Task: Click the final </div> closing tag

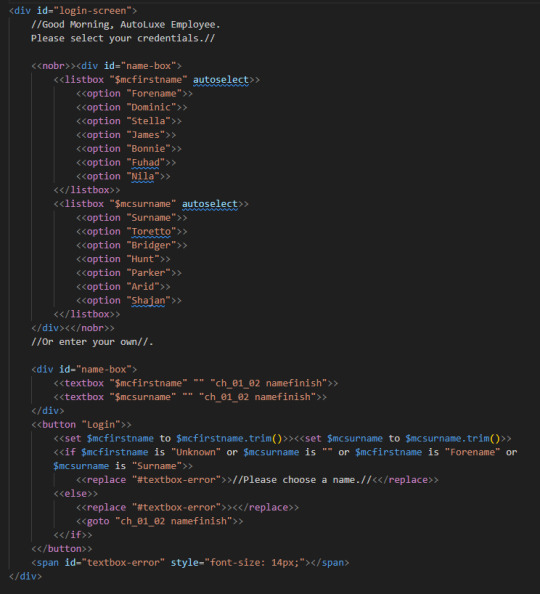Action: tap(25, 577)
